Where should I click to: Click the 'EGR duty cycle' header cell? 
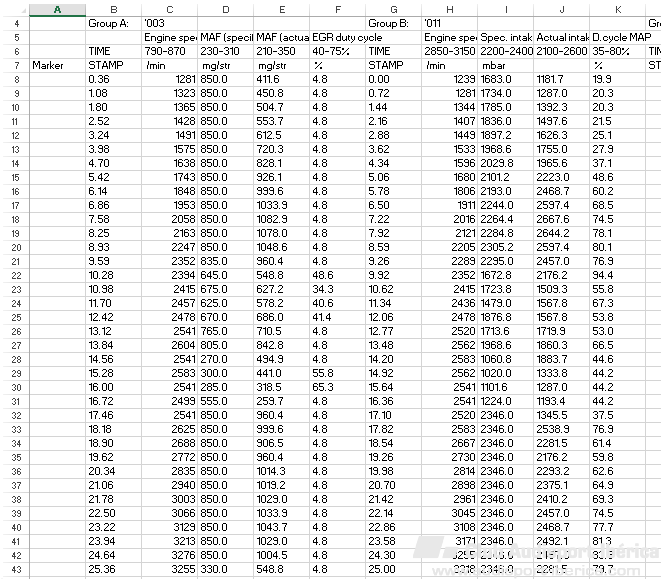(337, 36)
